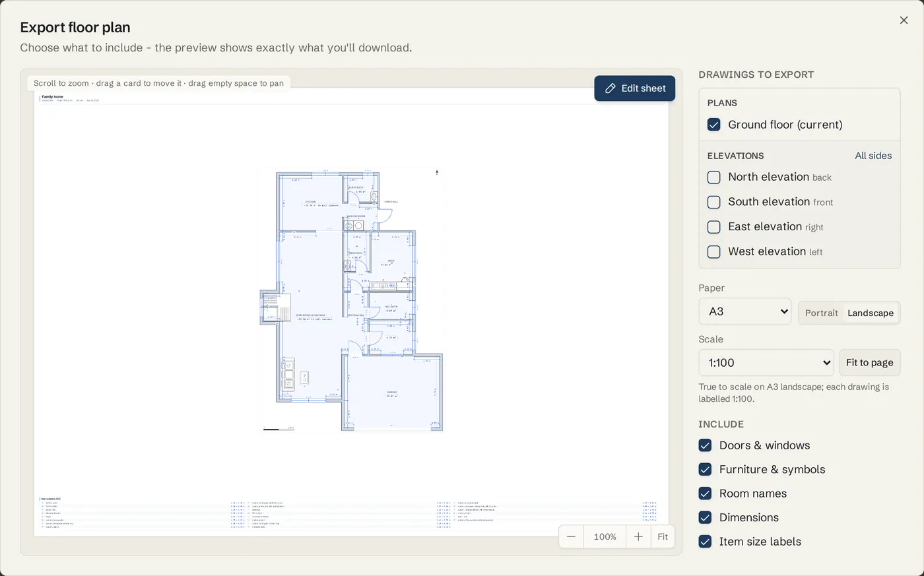Uncheck Ground floor (current) plan

pos(713,125)
